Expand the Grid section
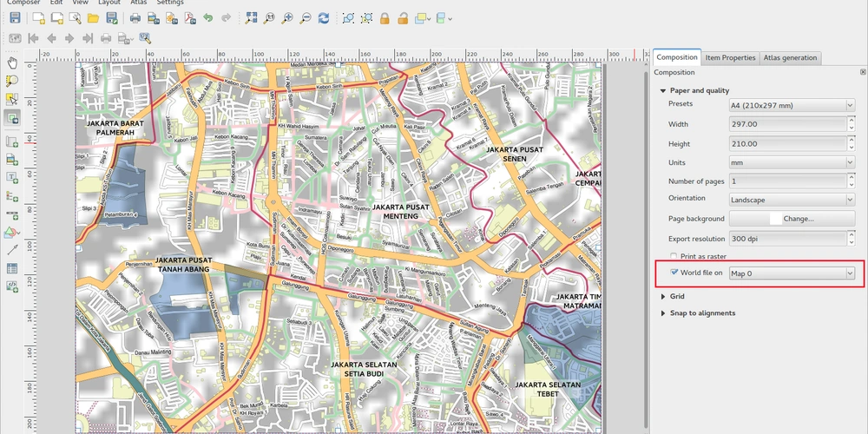868x434 pixels. (662, 297)
